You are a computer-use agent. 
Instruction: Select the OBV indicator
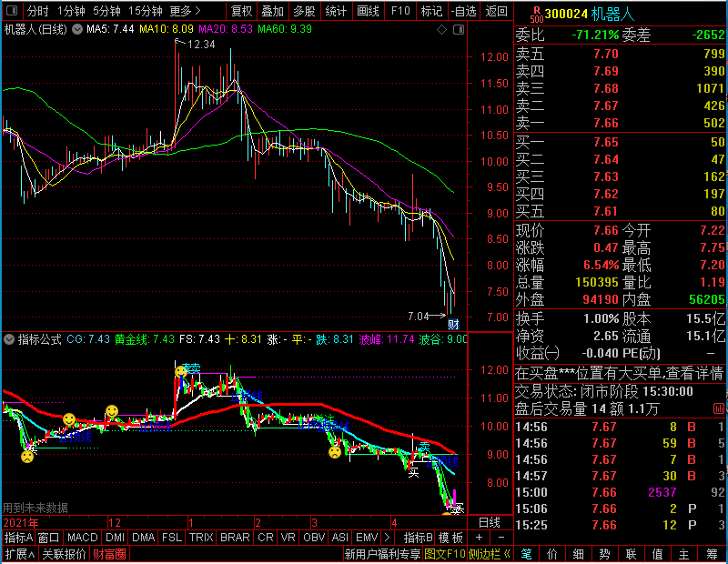(x=314, y=538)
